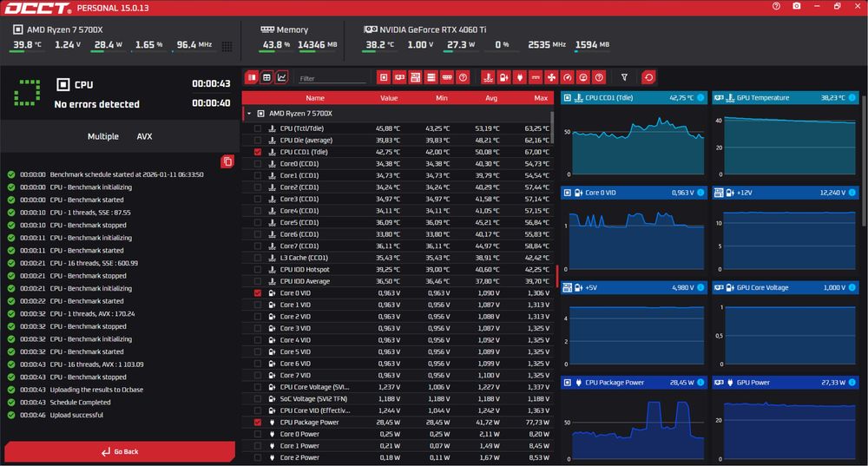868x466 pixels.
Task: Click the reset sensor statistics icon
Action: pos(648,77)
